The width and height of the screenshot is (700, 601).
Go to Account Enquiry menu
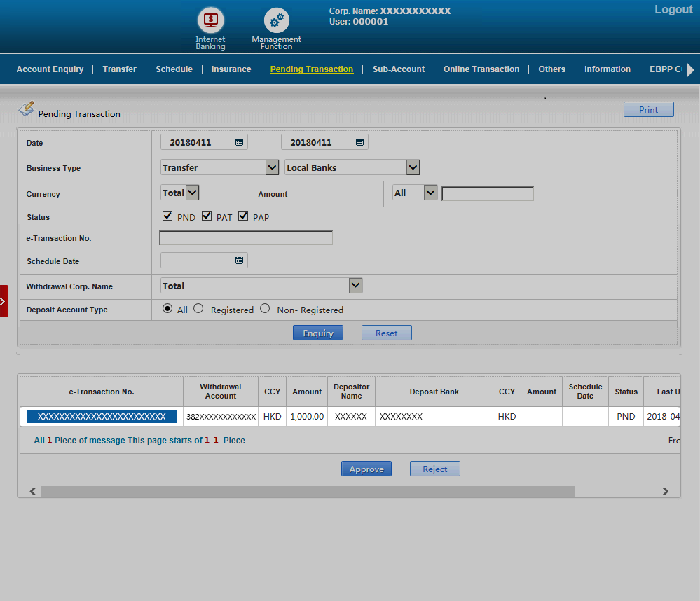[x=50, y=69]
